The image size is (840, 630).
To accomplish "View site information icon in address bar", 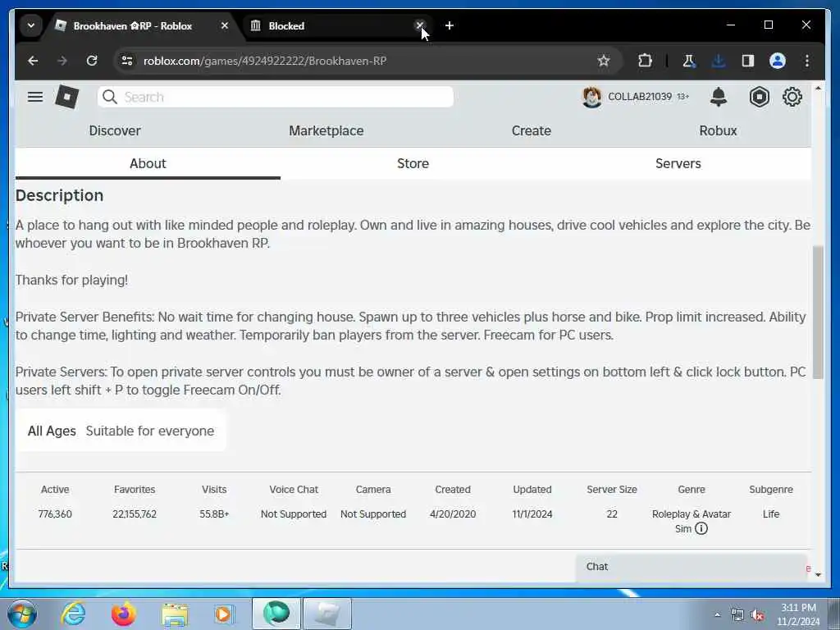I will [x=127, y=61].
